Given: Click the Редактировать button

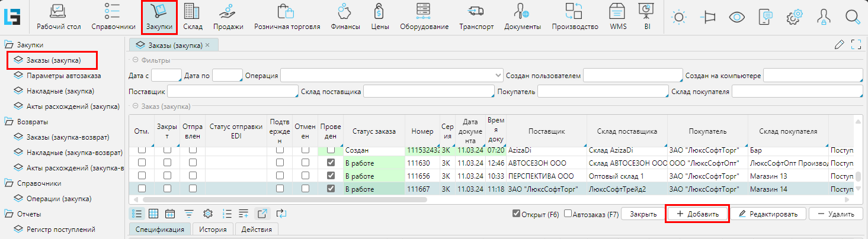Looking at the screenshot, I should point(767,214).
